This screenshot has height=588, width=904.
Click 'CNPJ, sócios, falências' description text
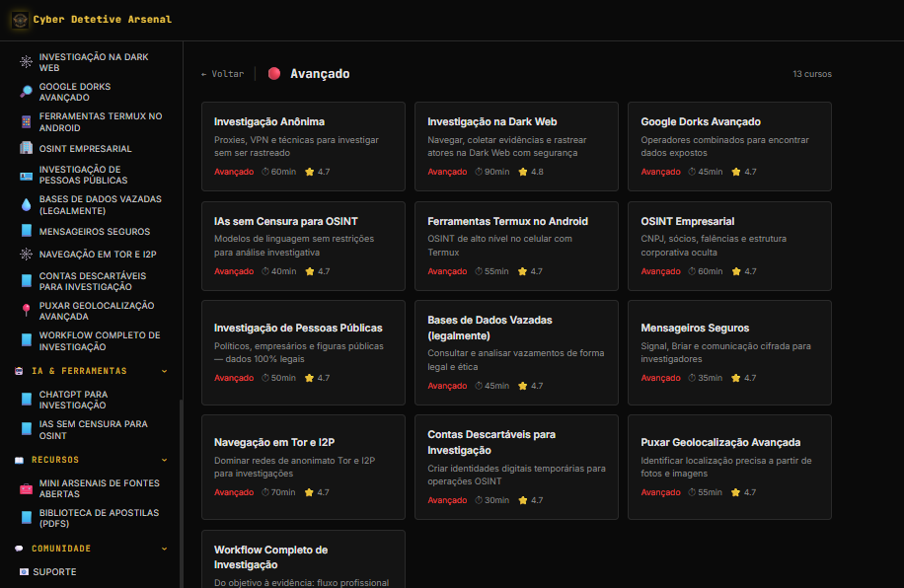[x=714, y=245]
